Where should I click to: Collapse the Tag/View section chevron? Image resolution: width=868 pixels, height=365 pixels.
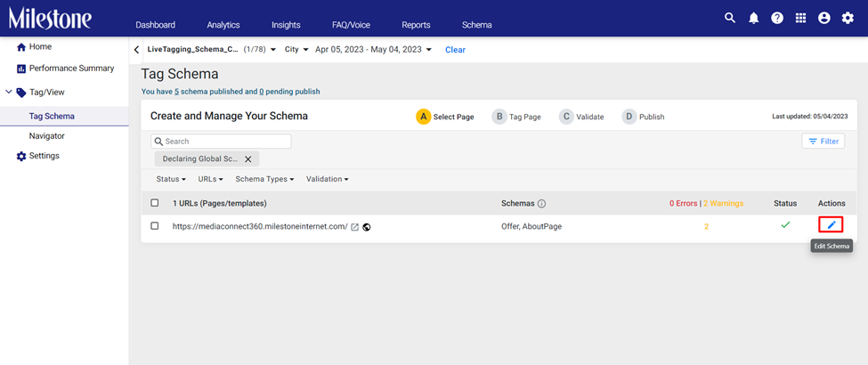pyautogui.click(x=8, y=92)
